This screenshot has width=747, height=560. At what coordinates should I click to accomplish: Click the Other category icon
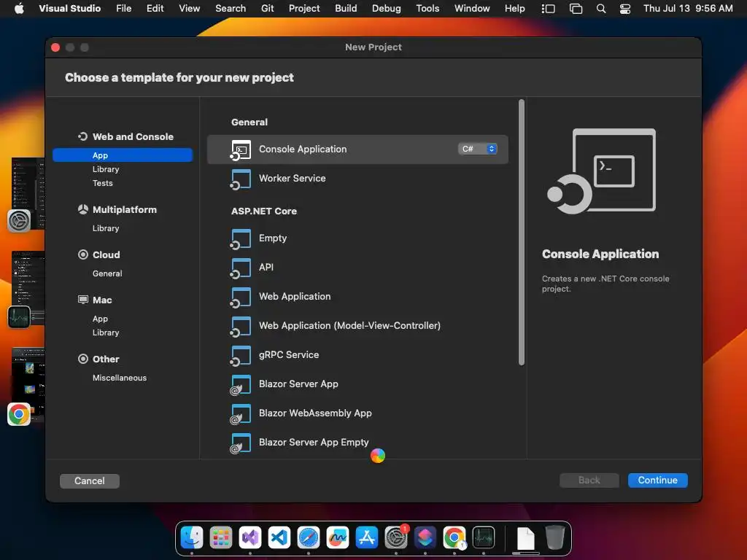tap(83, 359)
